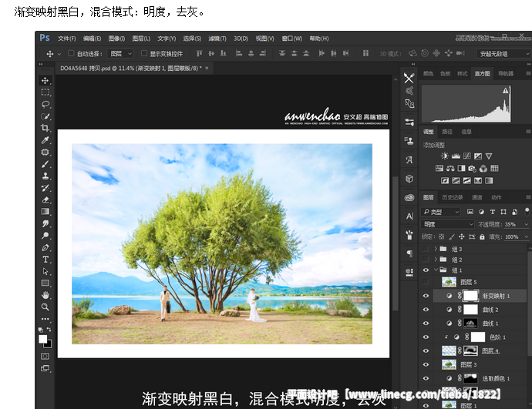This screenshot has width=532, height=409.
Task: Show the hidden 图层 5 layer
Action: (x=426, y=282)
